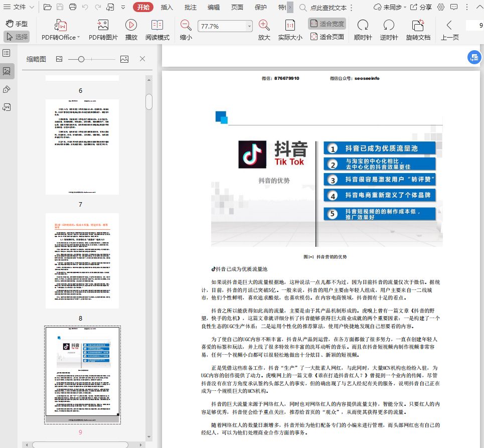
Task: Switch to the 插入 tab
Action: coord(167,8)
